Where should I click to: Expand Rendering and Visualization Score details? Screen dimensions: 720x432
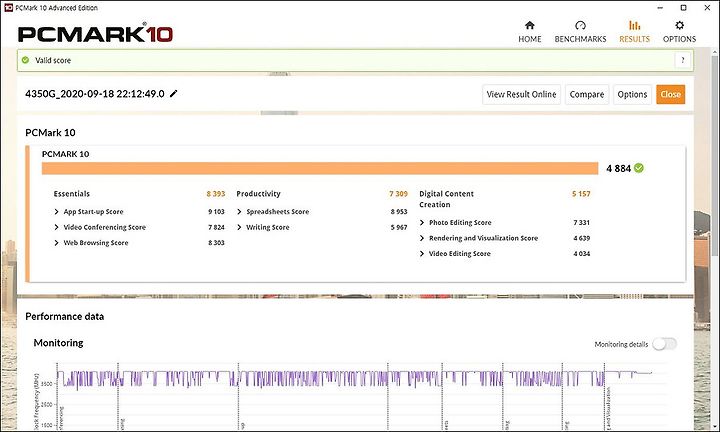click(x=422, y=238)
